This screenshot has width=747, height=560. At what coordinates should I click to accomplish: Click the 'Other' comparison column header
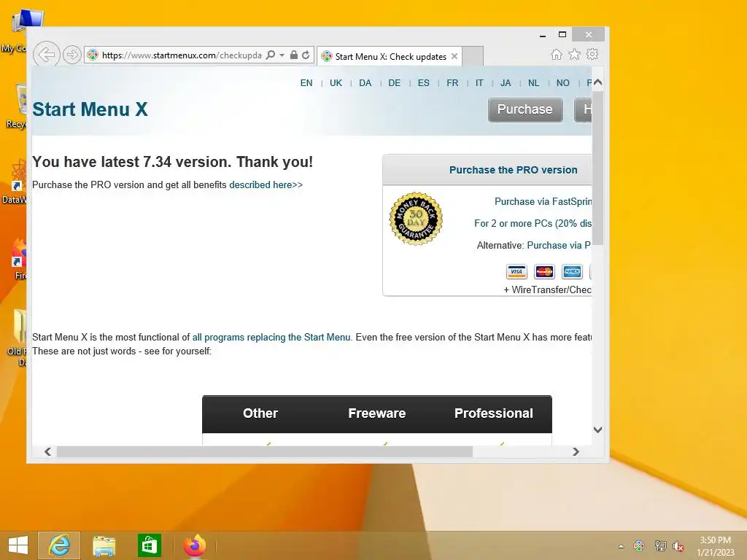click(x=260, y=413)
